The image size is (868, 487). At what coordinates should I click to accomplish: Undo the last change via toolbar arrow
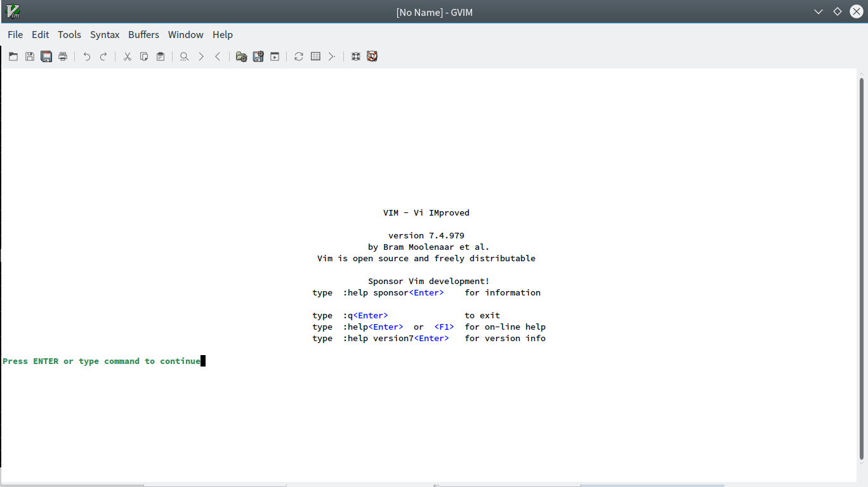click(87, 56)
